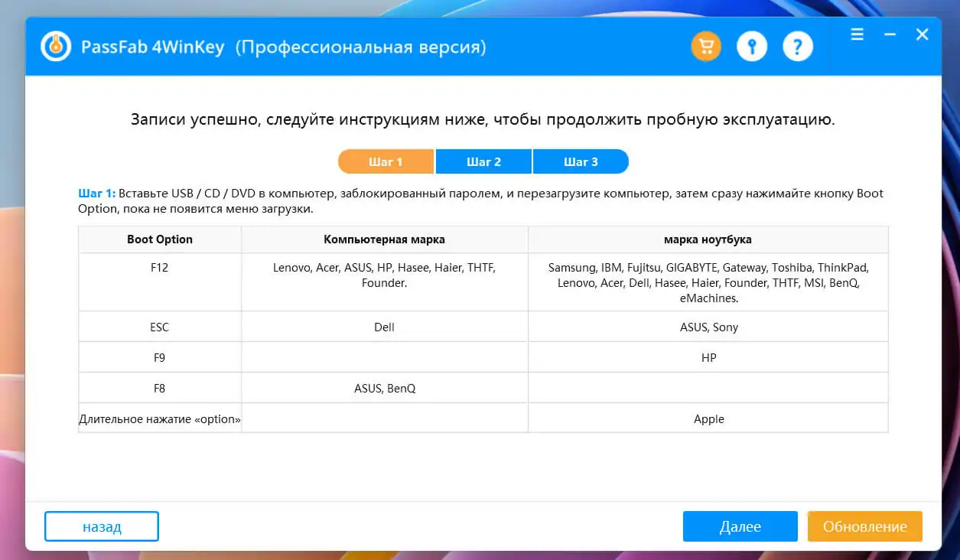
Task: Click the key registration icon
Action: pyautogui.click(x=752, y=47)
